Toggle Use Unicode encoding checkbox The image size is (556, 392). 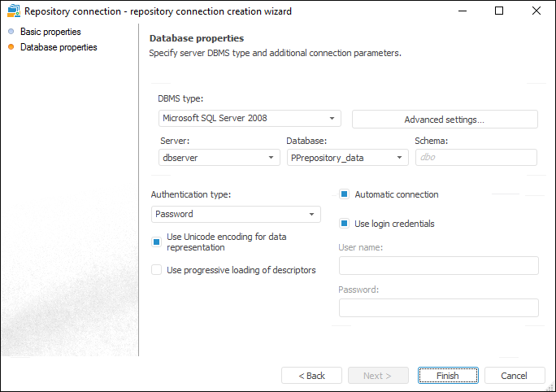point(157,242)
